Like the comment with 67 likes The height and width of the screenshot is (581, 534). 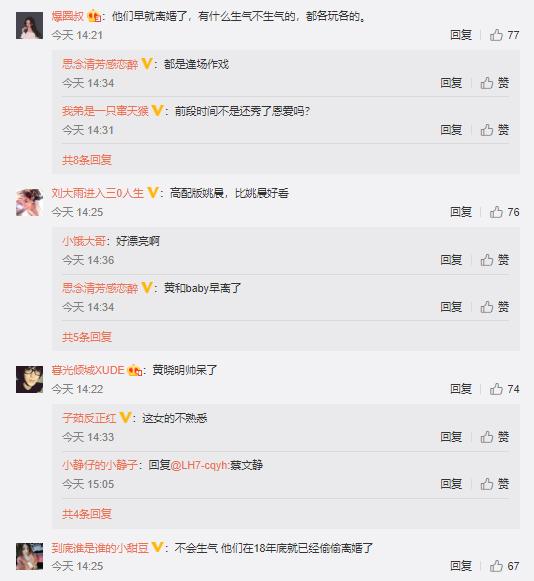[504, 566]
